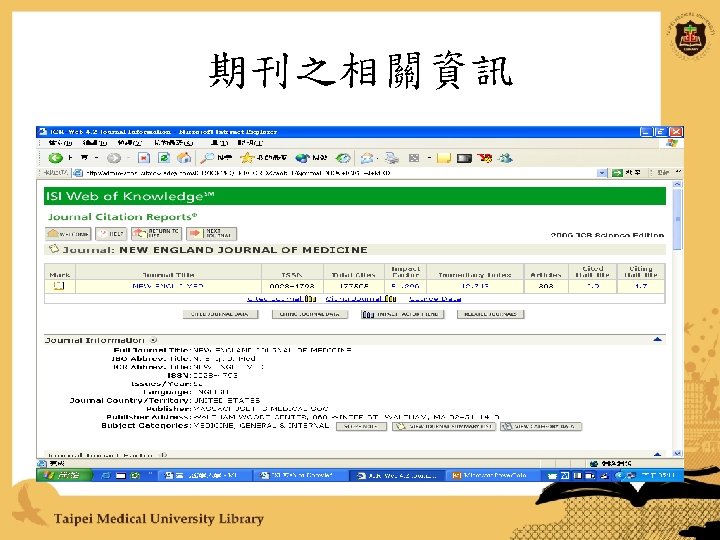Open Mail envelope icon in toolbar
This screenshot has height=540, width=720.
coord(366,158)
